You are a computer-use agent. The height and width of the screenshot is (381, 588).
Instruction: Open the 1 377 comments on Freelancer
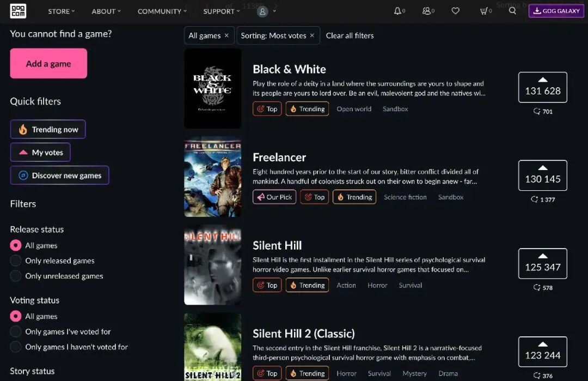click(543, 199)
